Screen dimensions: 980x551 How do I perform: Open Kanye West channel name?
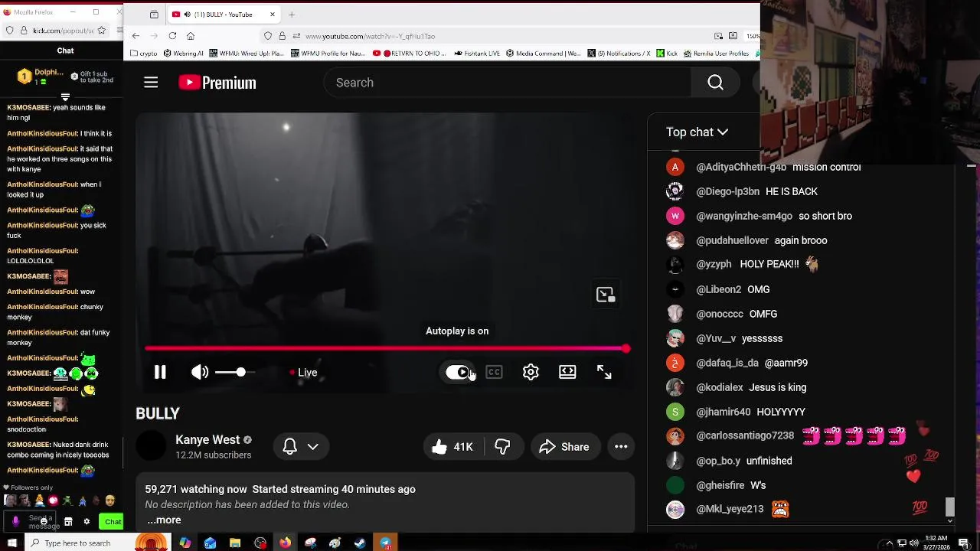tap(207, 440)
